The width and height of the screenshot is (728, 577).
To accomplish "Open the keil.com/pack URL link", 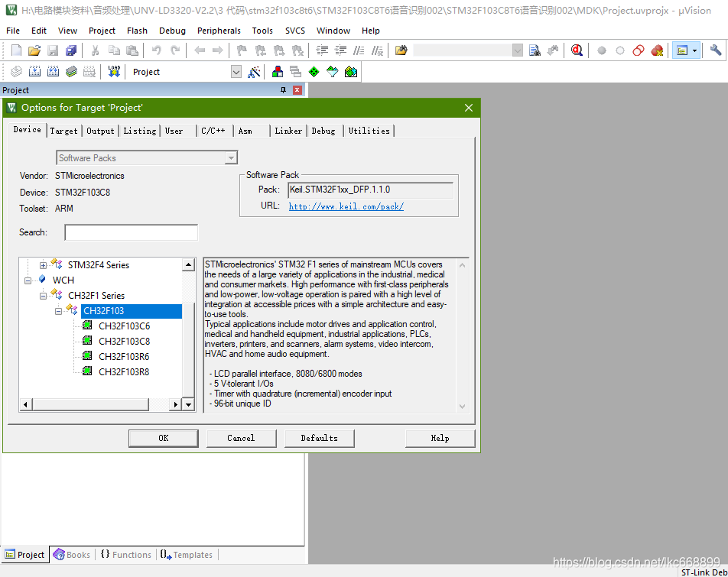I will [346, 206].
